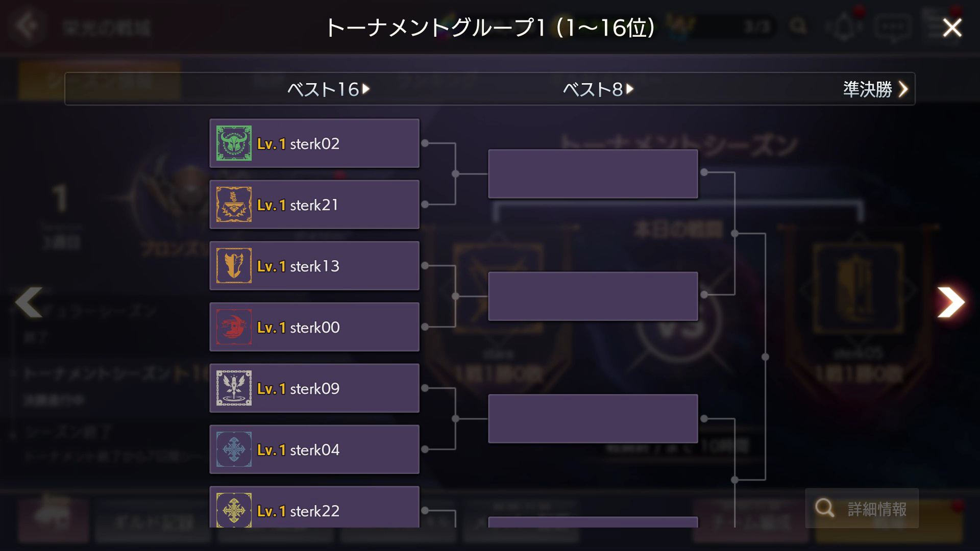Image resolution: width=980 pixels, height=551 pixels.
Task: Select the first empty ベスト8 slot
Action: tap(593, 174)
